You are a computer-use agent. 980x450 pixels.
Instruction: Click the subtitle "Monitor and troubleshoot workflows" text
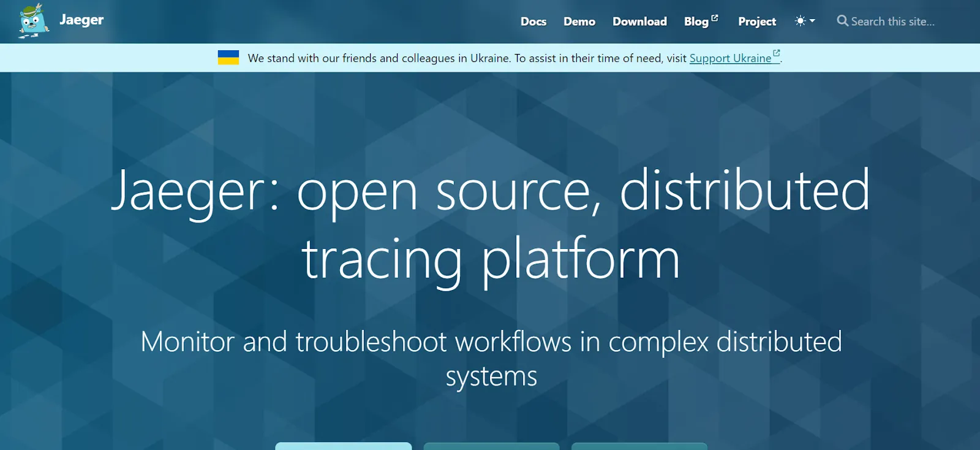click(x=491, y=359)
